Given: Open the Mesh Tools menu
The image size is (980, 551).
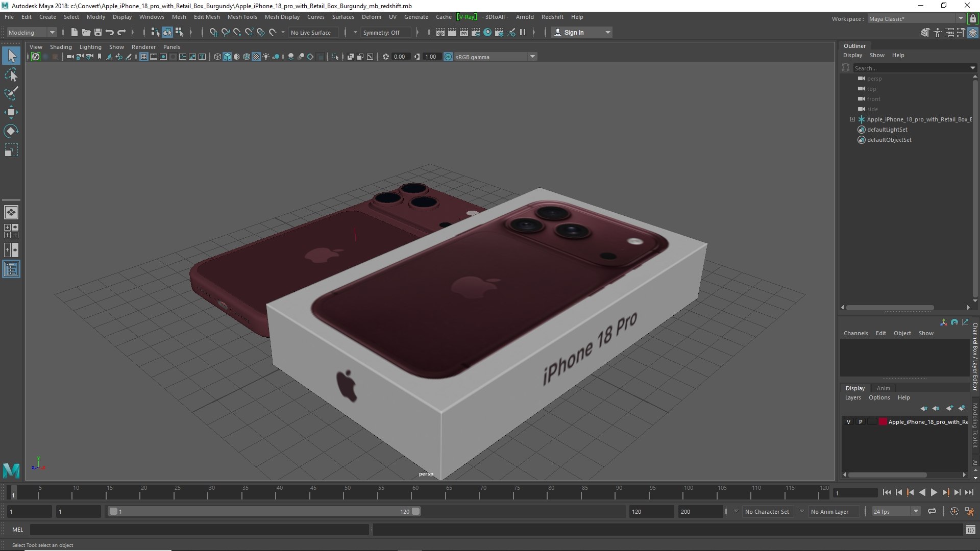Looking at the screenshot, I should 242,17.
